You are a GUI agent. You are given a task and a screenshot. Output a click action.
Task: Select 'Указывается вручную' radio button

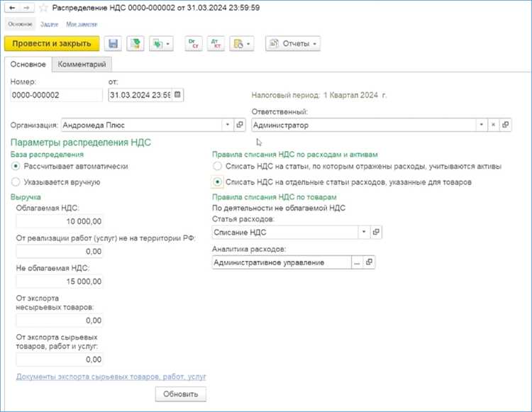pos(16,182)
